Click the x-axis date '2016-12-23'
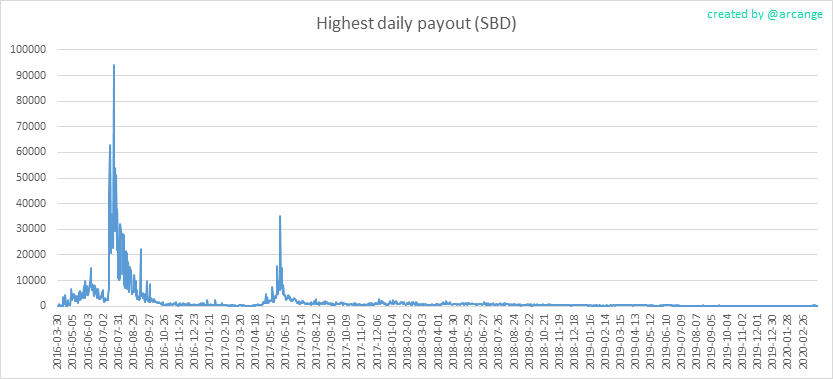 [x=194, y=341]
